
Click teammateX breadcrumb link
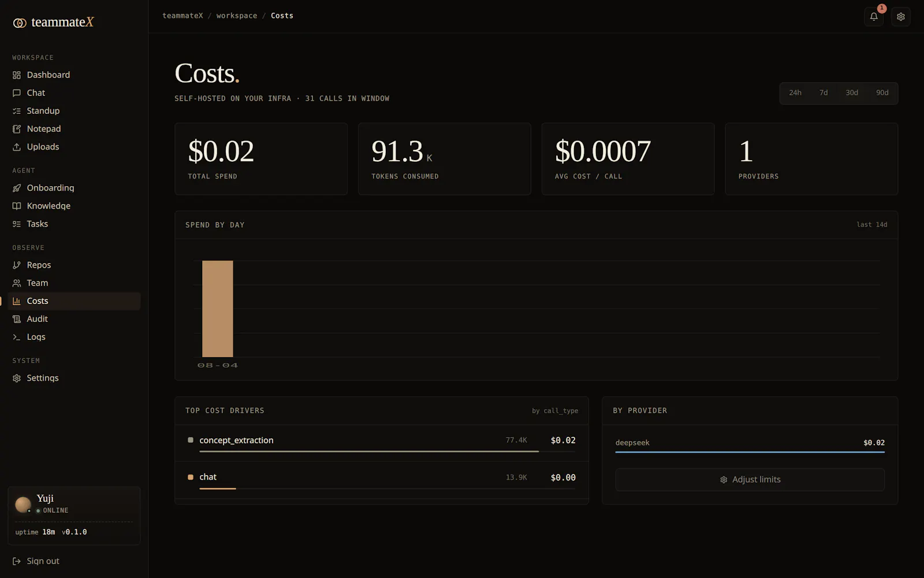coord(182,16)
